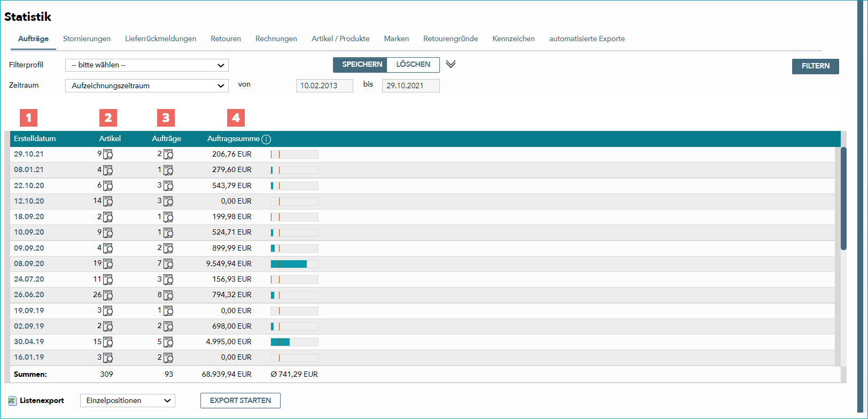Open article details for 08.09.20 row
Viewport: 868px width, 419px height.
coord(108,264)
